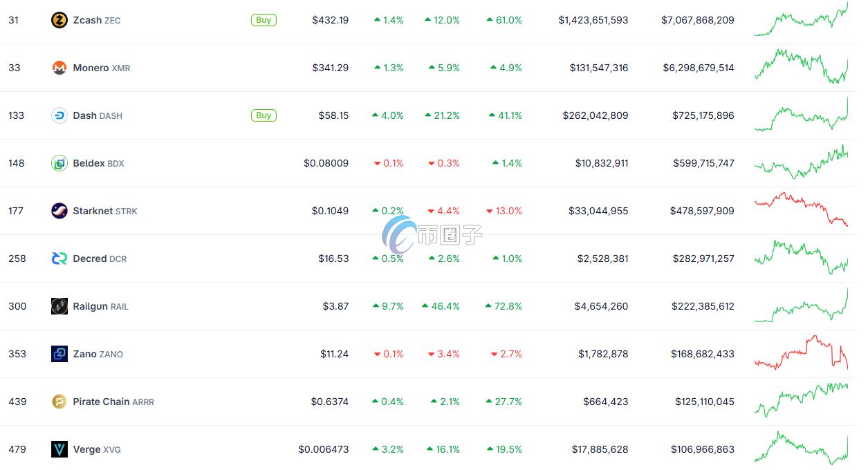Click the Verge coin logo icon
The image size is (868, 470).
tap(59, 449)
